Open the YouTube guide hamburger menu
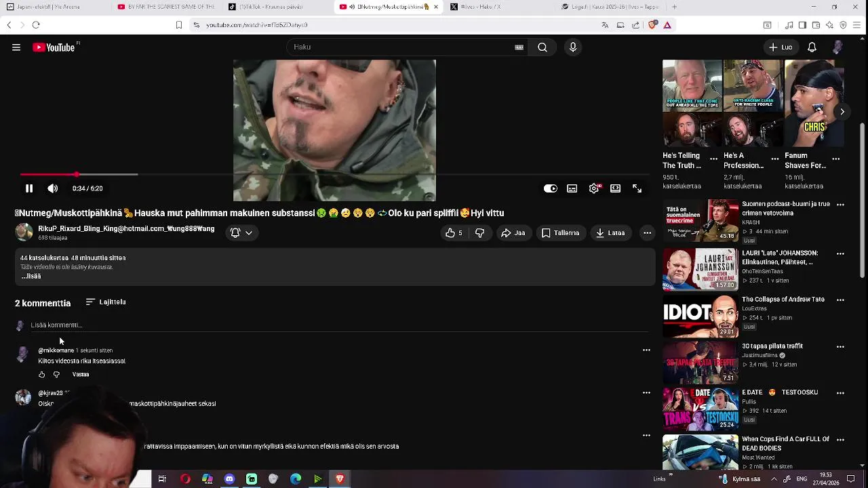The width and height of the screenshot is (868, 488). pyautogui.click(x=16, y=47)
